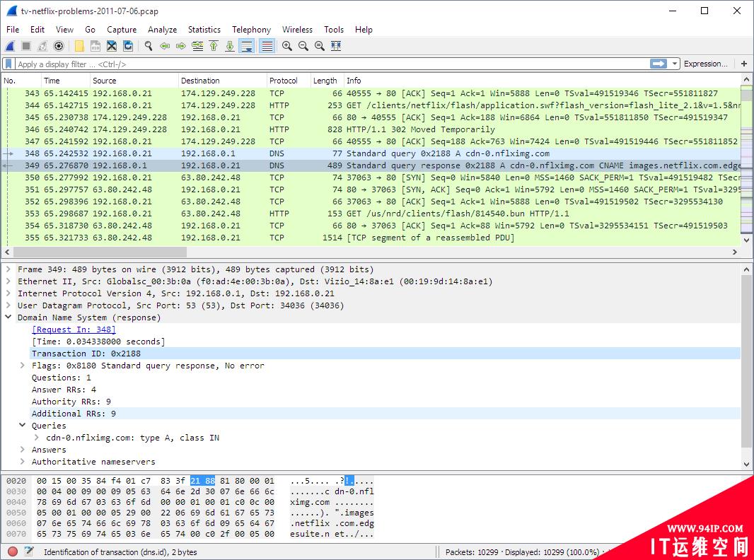The image size is (754, 560).
Task: Sort by the Time column header
Action: coord(65,81)
